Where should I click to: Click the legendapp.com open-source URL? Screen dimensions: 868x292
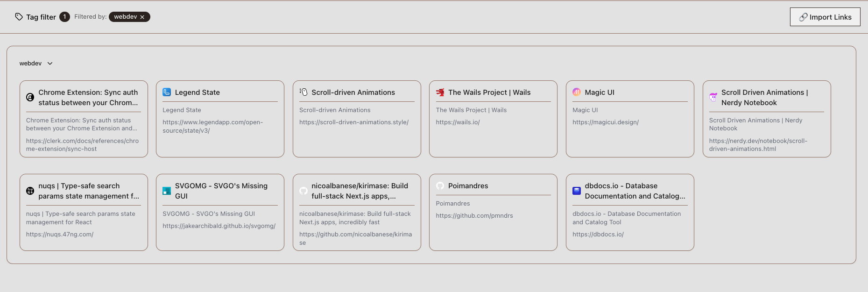coord(213,126)
